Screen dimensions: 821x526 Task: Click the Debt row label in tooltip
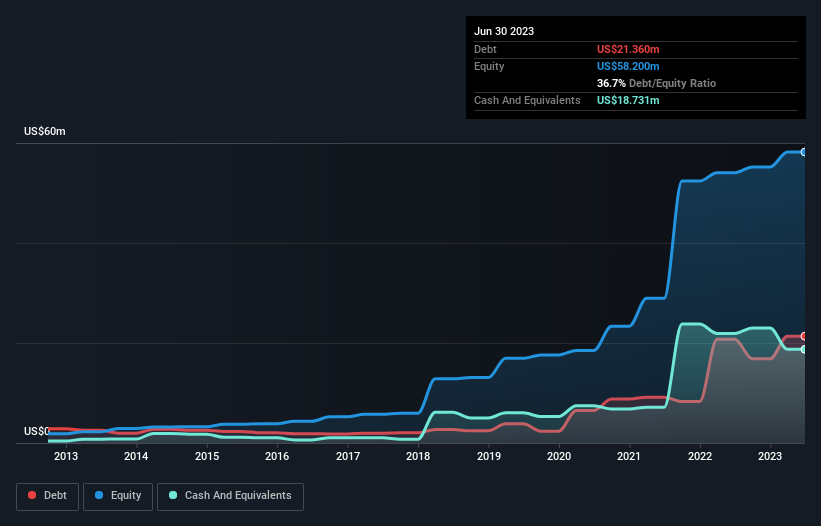(485, 49)
